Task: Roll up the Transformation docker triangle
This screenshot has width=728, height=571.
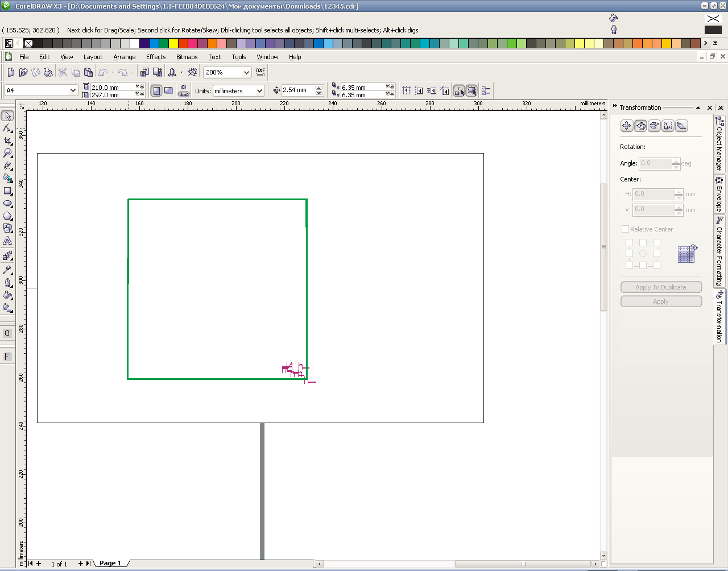Action: (x=698, y=107)
